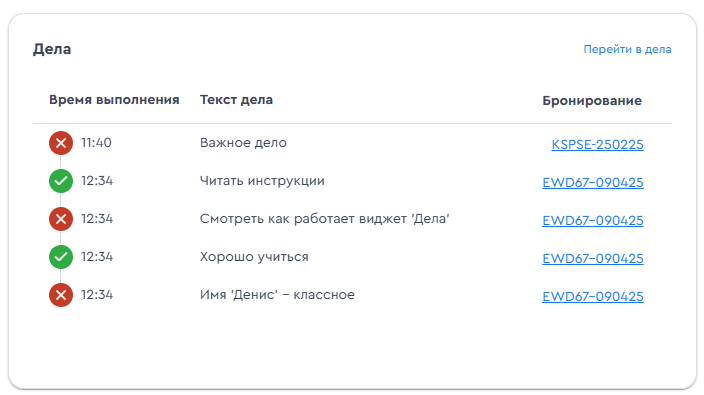Open 'Перейти в дела' link
This screenshot has height=395, width=704.
(x=627, y=49)
